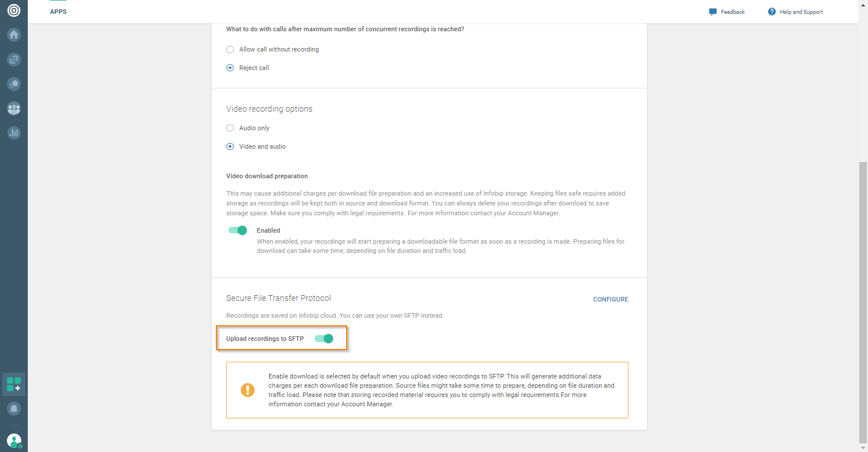Image resolution: width=868 pixels, height=452 pixels.
Task: Open the user account avatar icon
Action: point(14,440)
